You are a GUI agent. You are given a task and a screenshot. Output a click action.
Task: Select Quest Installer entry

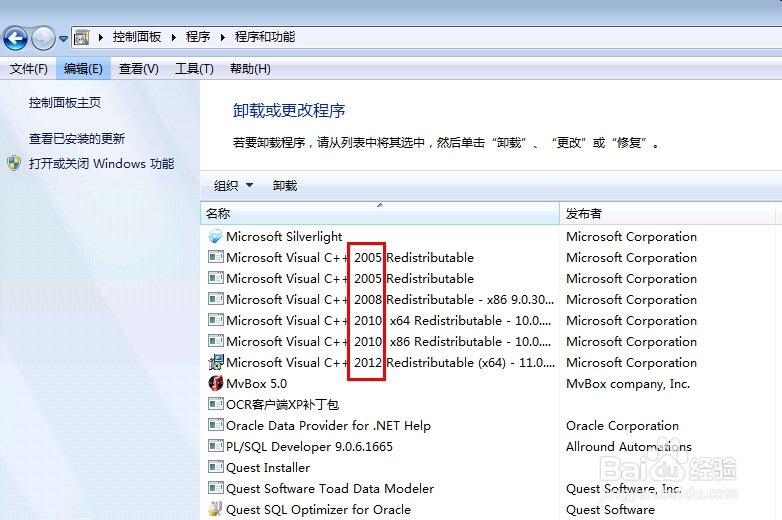point(268,467)
